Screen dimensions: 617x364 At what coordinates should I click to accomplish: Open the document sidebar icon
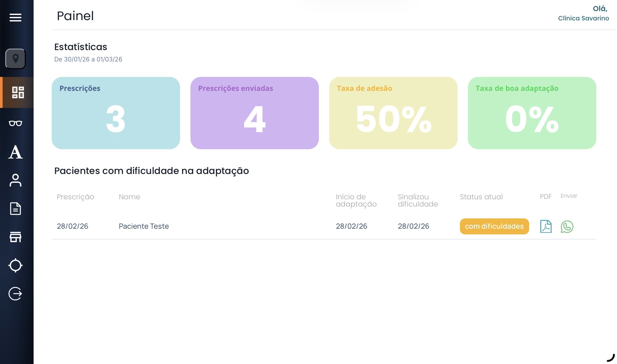tap(16, 209)
